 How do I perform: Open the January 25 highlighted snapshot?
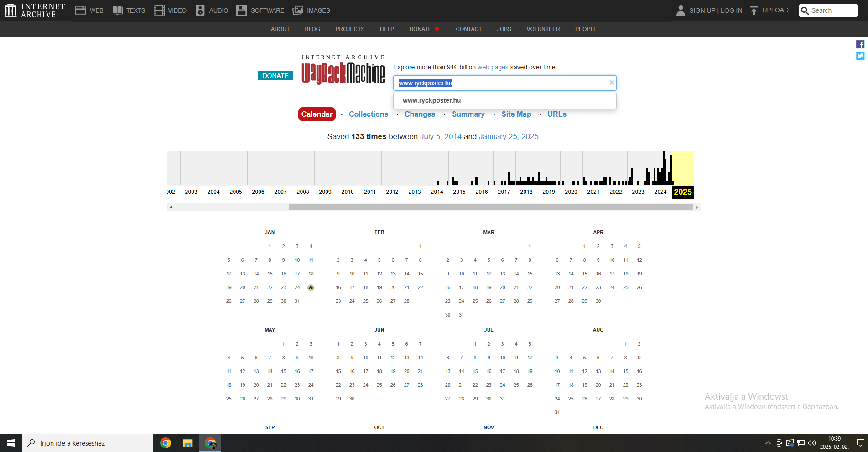(311, 287)
